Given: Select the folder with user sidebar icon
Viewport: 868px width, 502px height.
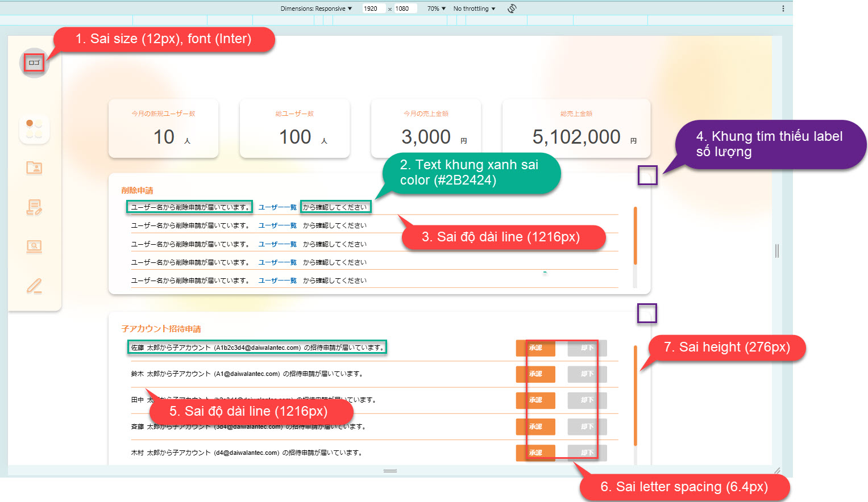Looking at the screenshot, I should pos(34,168).
